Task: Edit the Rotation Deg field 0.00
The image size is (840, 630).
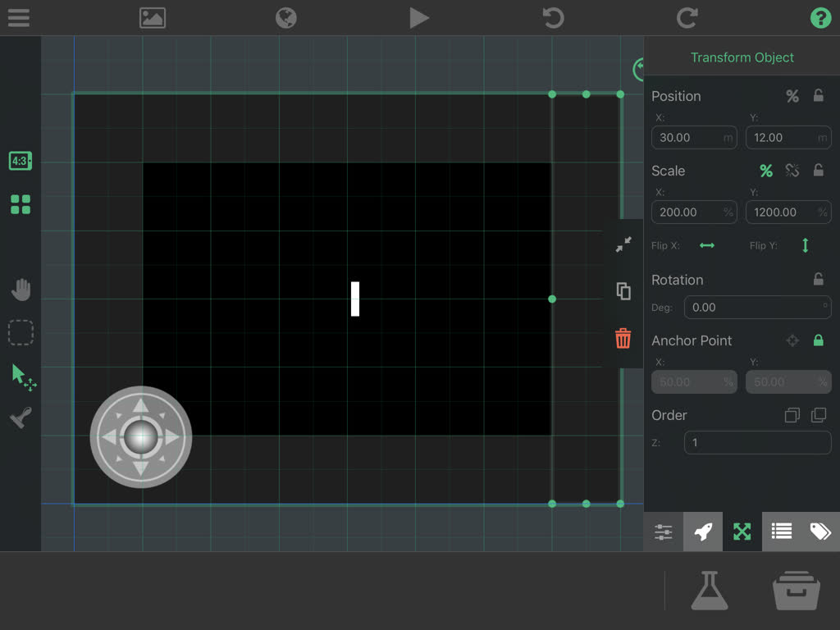Action: 757,308
